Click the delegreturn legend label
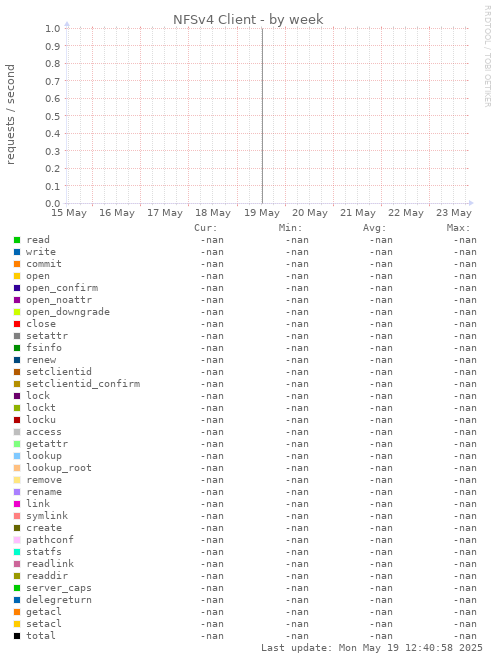This screenshot has width=497, height=660. coord(59,600)
